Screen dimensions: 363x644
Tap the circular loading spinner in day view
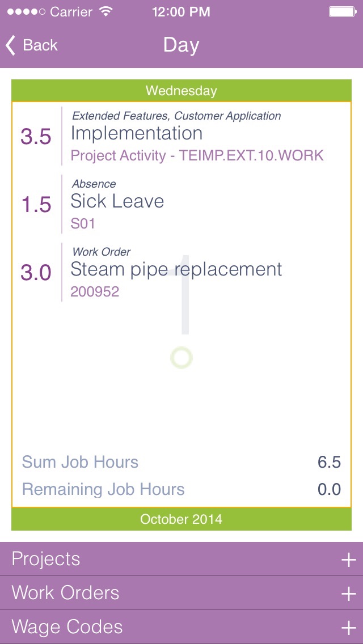tap(180, 356)
